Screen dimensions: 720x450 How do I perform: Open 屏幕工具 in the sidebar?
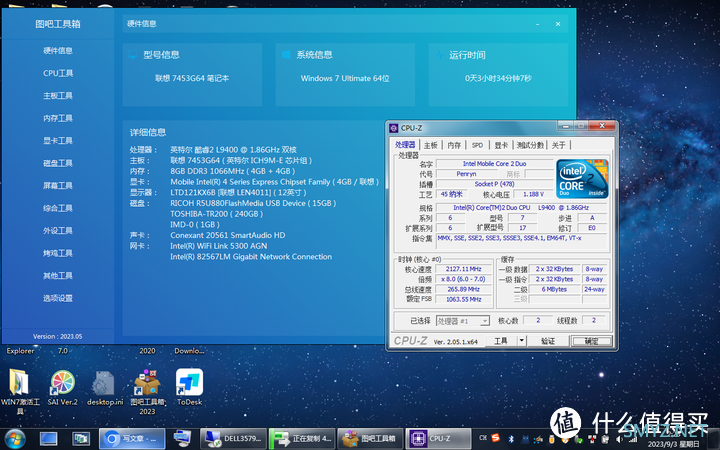(58, 186)
